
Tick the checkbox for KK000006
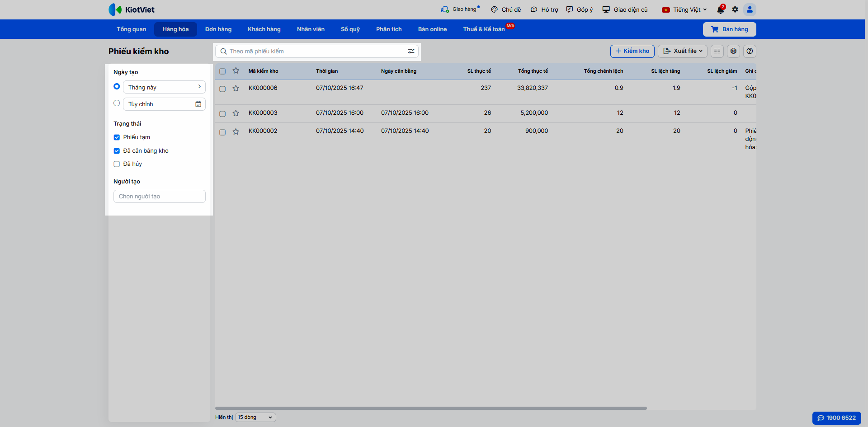[222, 89]
